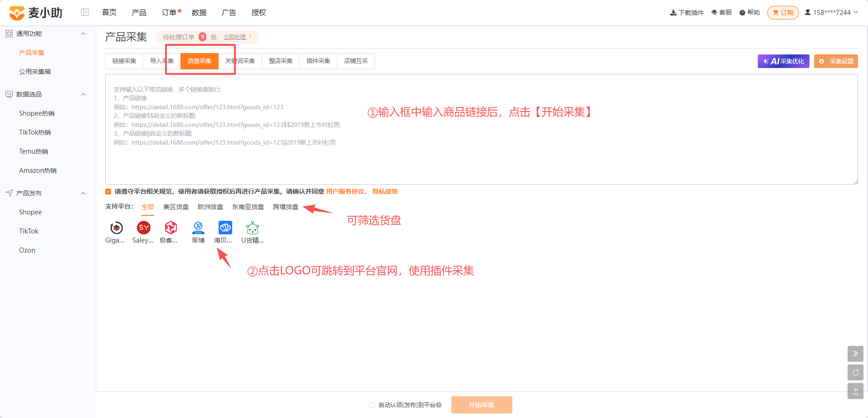Open the 用户服务协议 link

coord(345,191)
